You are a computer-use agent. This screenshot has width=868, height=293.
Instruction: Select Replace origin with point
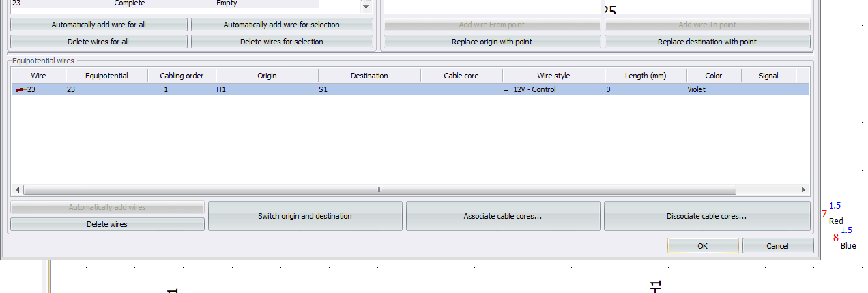pos(492,42)
